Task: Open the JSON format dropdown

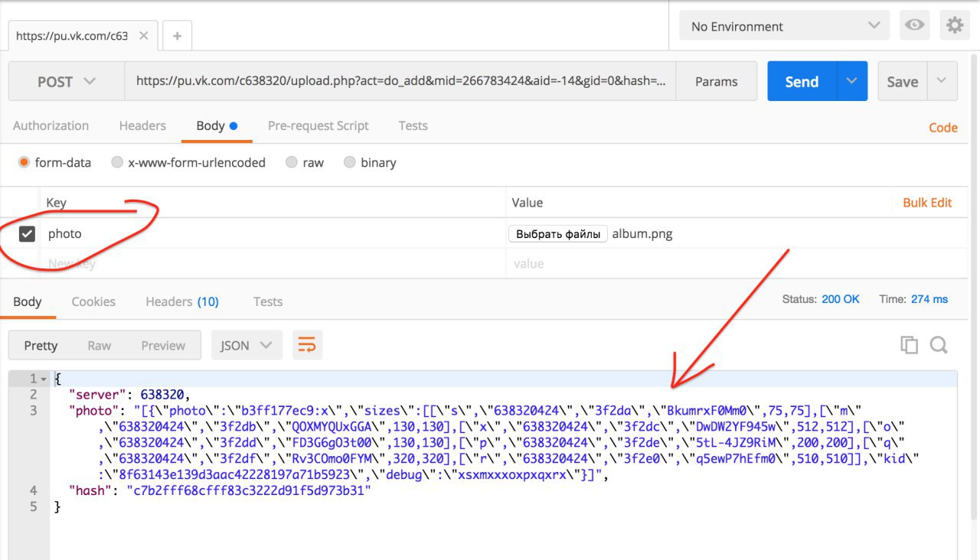Action: pos(247,345)
